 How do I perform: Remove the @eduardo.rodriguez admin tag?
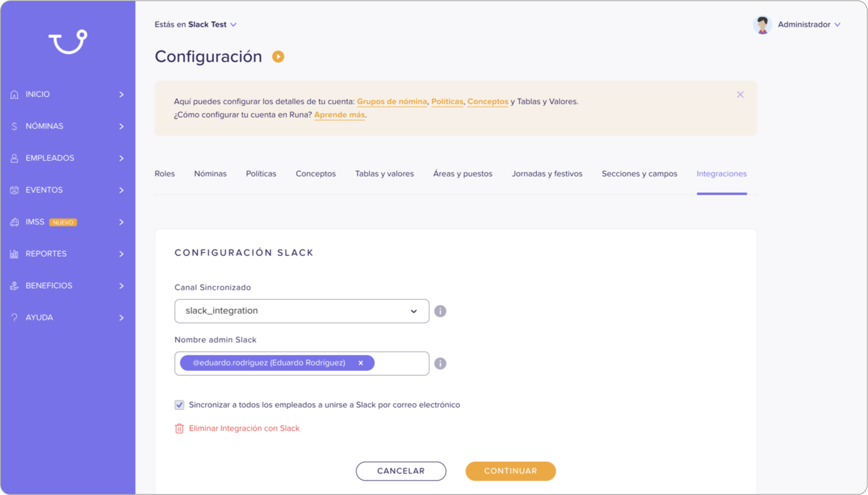point(360,363)
